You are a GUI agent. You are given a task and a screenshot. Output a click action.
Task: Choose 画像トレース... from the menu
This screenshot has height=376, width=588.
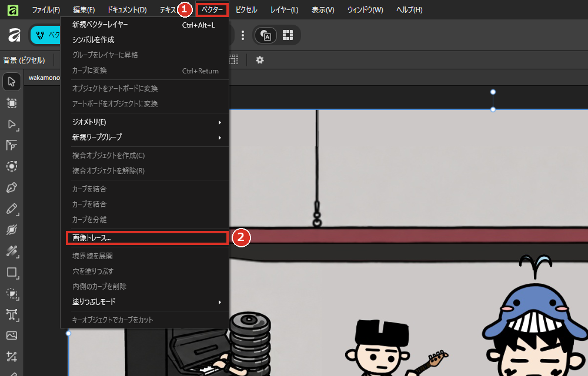click(x=146, y=238)
